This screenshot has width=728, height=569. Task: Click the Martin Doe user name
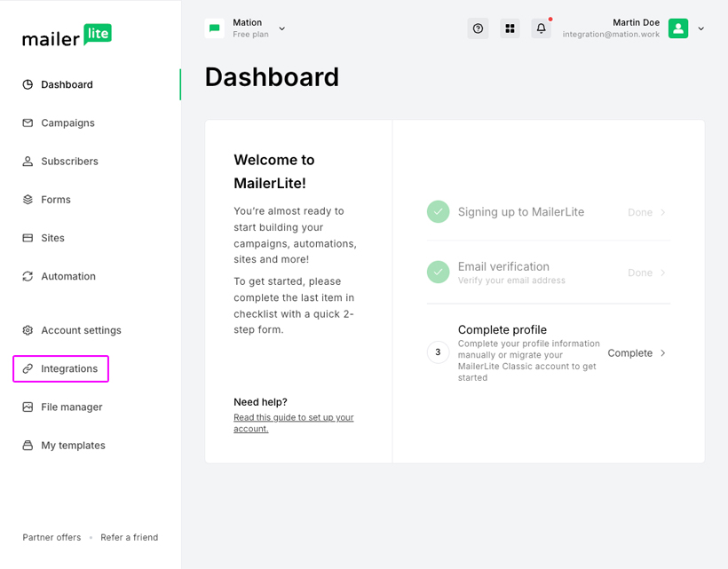636,22
